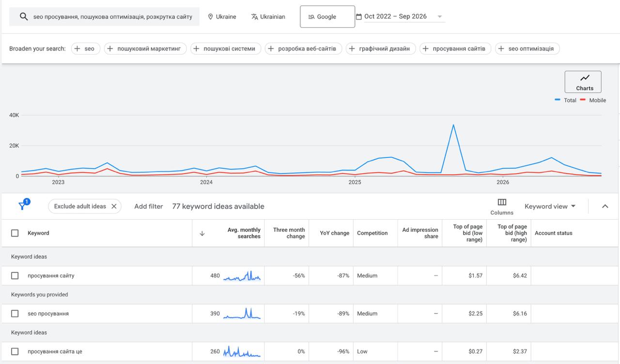620x364 pixels.
Task: Check the 'seo просування' row checkbox
Action: point(15,314)
